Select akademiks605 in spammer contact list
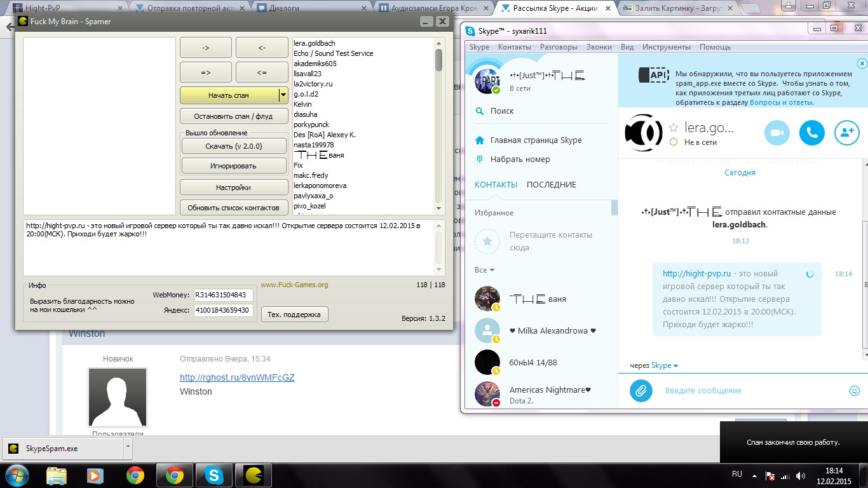868x488 pixels. tap(315, 64)
